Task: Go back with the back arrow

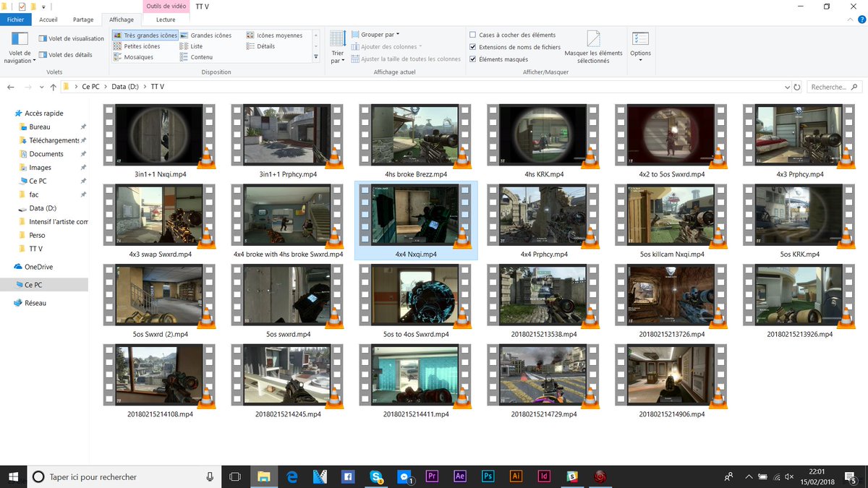Action: point(11,87)
